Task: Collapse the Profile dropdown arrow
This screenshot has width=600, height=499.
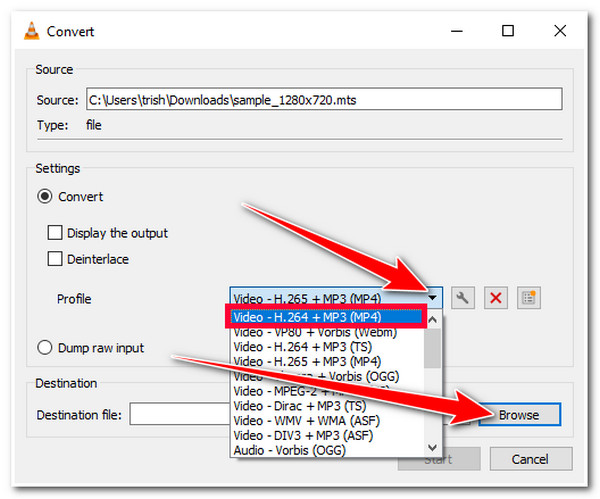Action: (432, 297)
